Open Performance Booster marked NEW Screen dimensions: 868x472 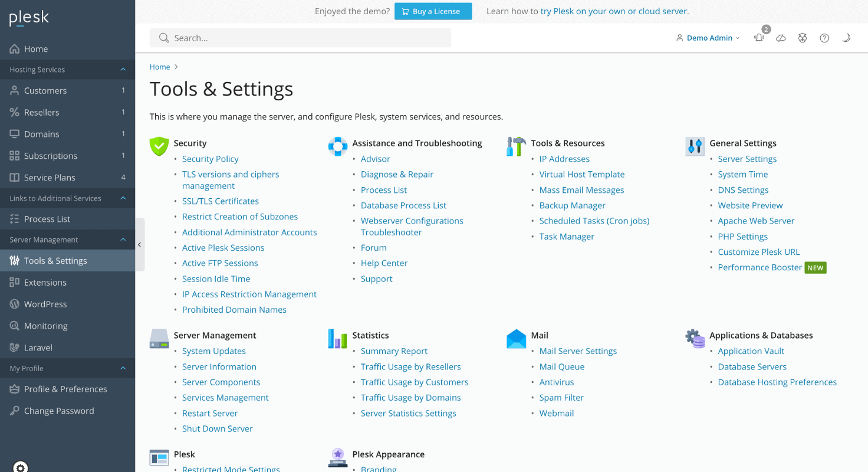(x=759, y=267)
